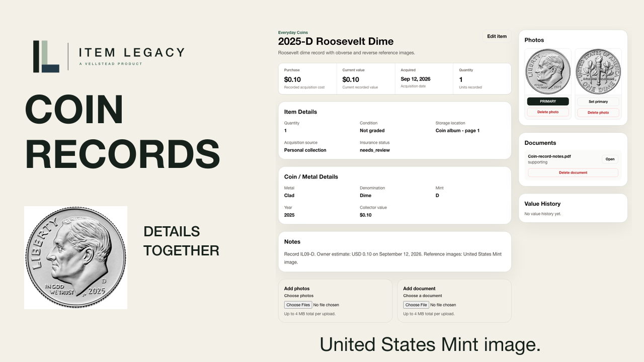Click the Edit item button
644x362 pixels.
point(497,36)
